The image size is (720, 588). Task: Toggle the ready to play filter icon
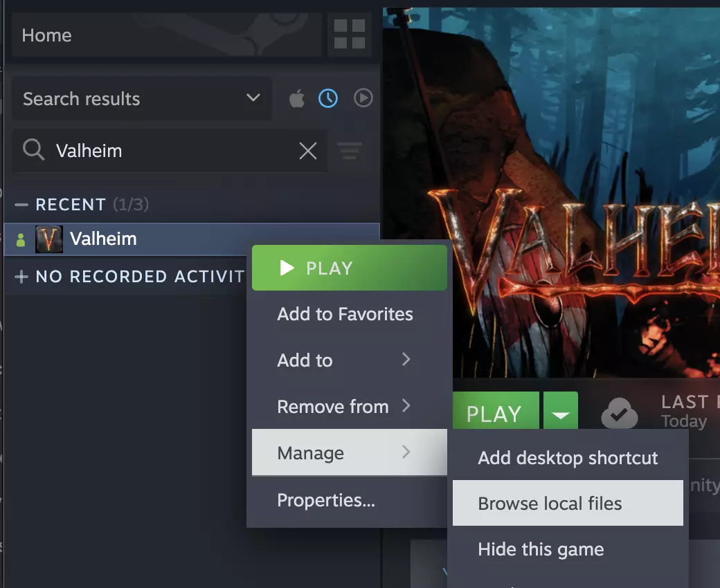pos(363,98)
